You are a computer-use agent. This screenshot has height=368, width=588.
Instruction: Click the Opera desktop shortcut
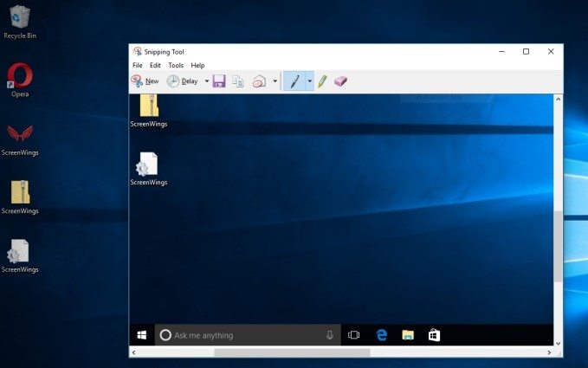20,76
